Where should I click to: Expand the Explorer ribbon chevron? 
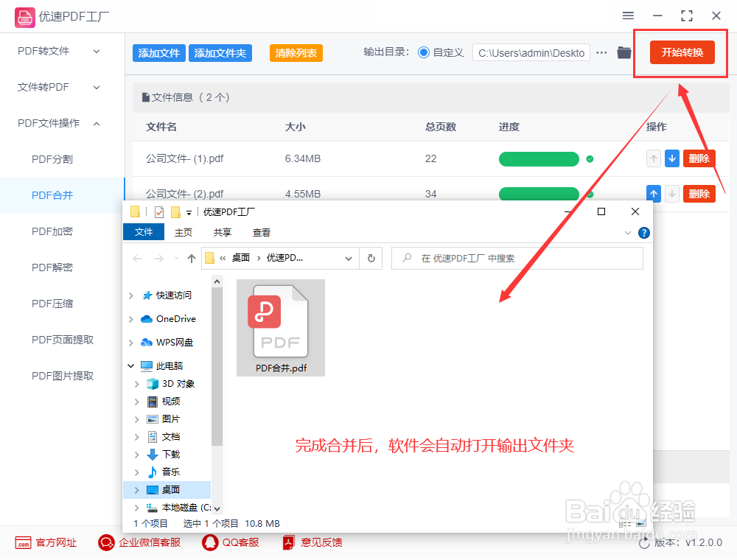point(628,233)
